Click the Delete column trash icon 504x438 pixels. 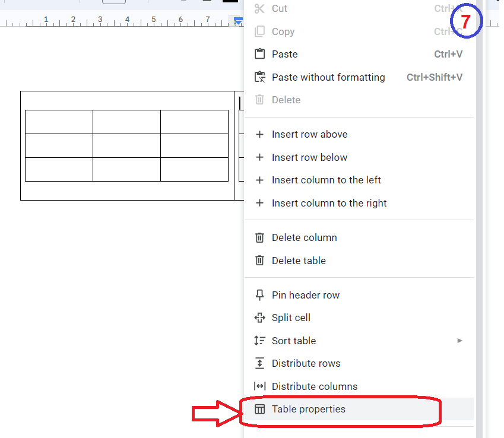[259, 237]
